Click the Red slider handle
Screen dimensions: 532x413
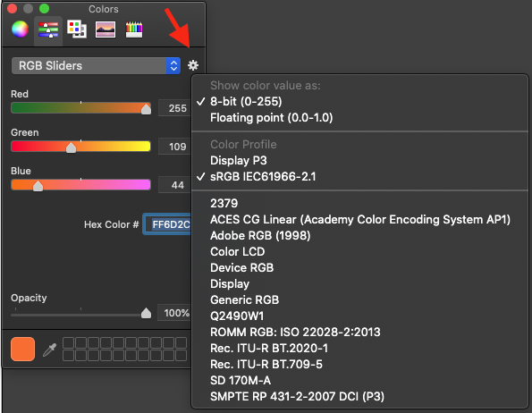point(146,109)
